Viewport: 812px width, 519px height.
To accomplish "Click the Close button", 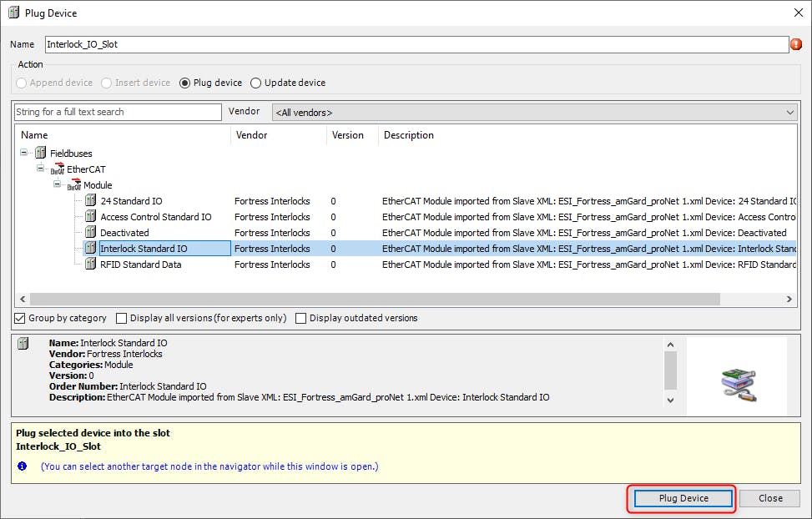I will (770, 498).
